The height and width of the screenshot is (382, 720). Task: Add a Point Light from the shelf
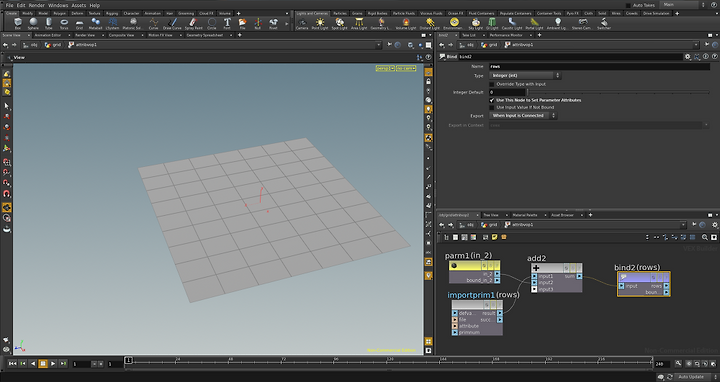coord(320,23)
